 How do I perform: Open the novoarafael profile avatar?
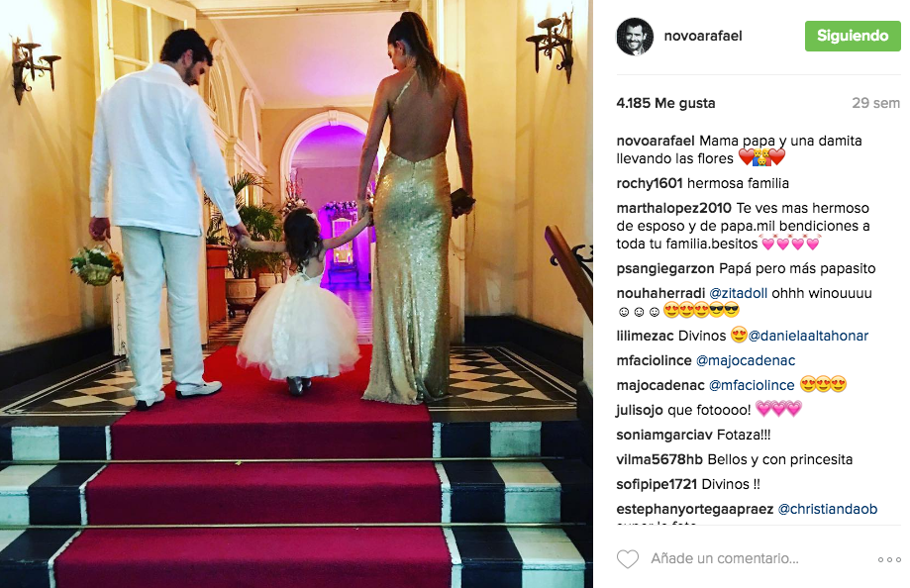coord(635,36)
